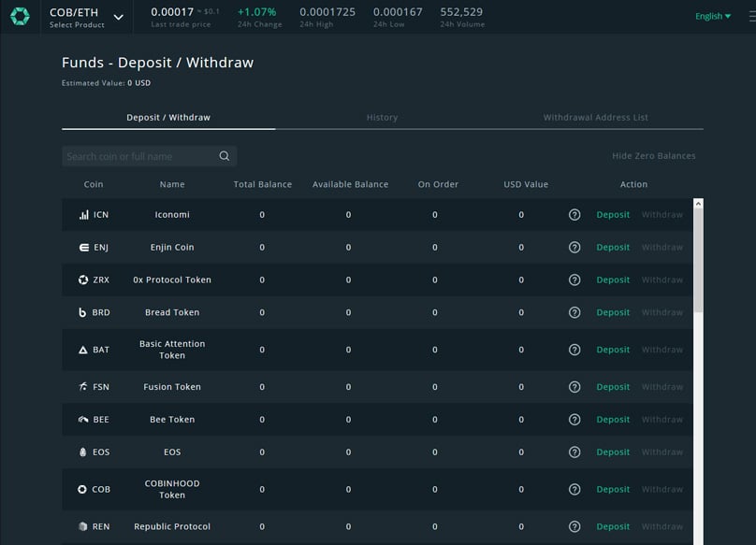The image size is (756, 545).
Task: Click the Cobinhood logo icon
Action: point(20,17)
